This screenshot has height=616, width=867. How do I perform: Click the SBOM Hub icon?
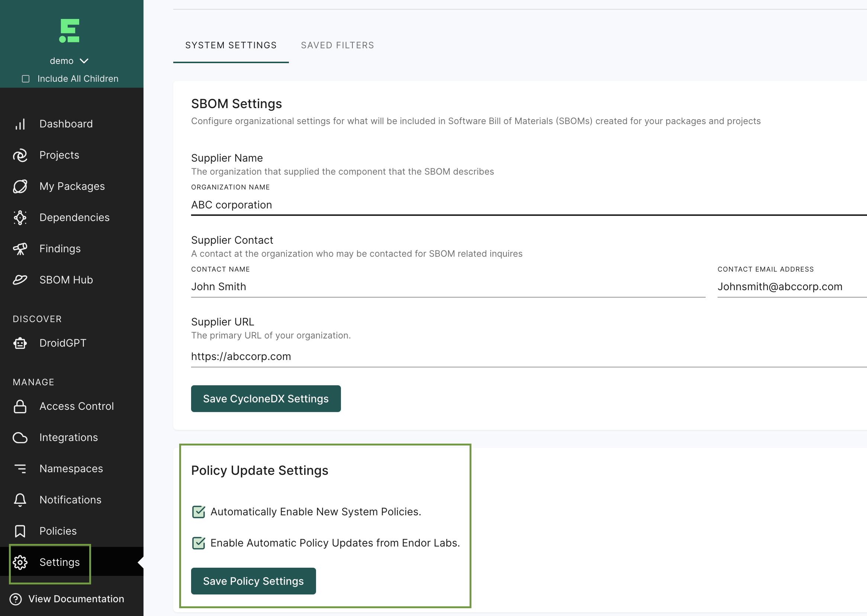[21, 279]
